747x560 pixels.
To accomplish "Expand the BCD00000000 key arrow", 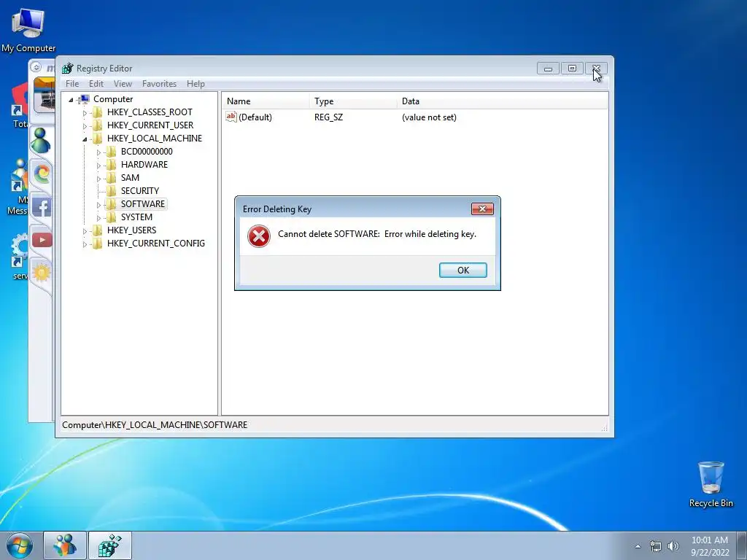I will click(x=98, y=152).
